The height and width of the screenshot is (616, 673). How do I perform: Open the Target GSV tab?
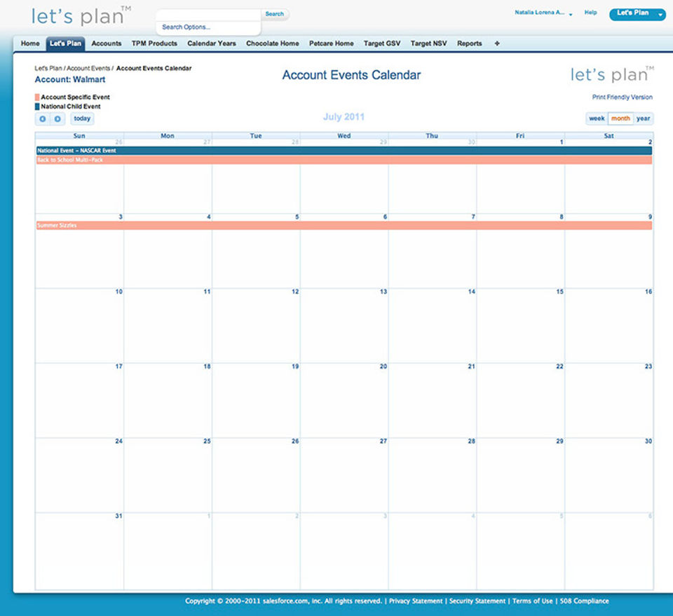tap(382, 43)
